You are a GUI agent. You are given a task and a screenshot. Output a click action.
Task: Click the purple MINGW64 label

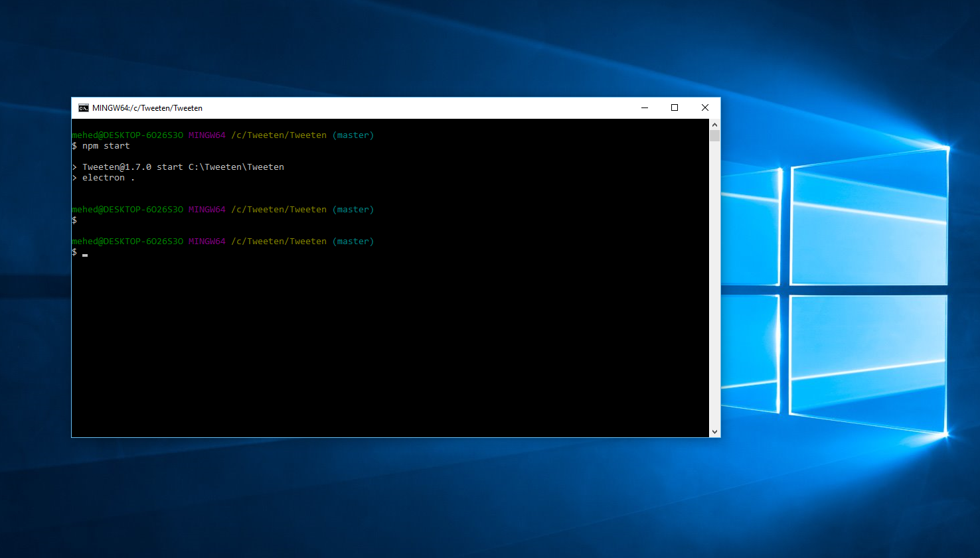coord(206,135)
